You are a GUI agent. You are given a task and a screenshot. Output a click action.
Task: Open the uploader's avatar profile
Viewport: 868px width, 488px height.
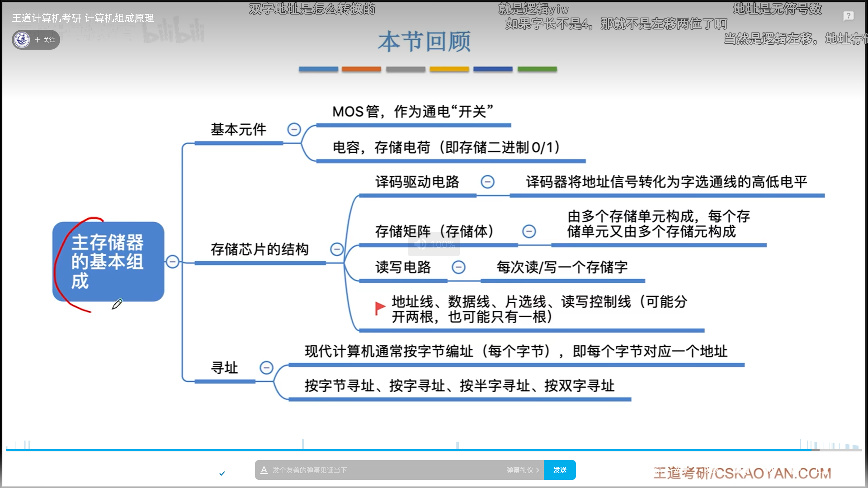(x=22, y=40)
